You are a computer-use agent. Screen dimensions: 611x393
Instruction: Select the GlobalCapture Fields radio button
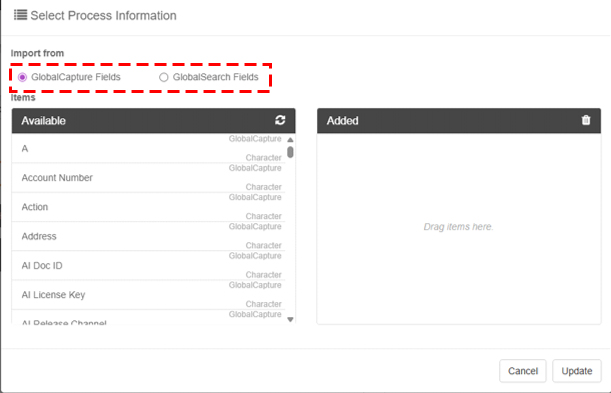point(22,77)
